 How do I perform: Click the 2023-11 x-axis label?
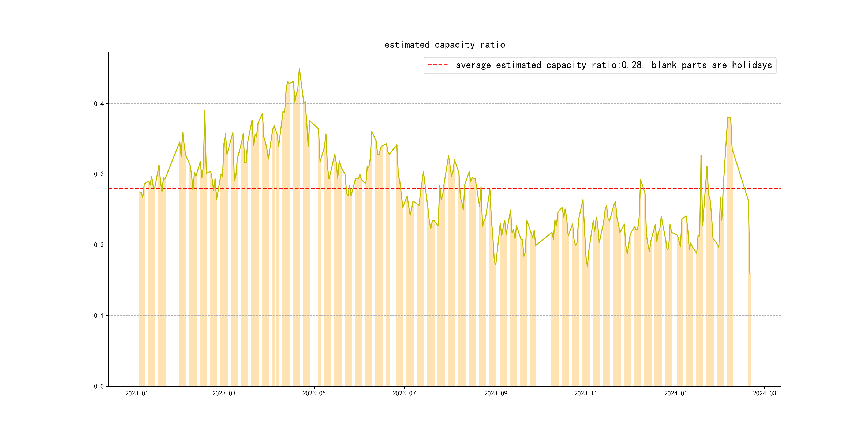[586, 393]
